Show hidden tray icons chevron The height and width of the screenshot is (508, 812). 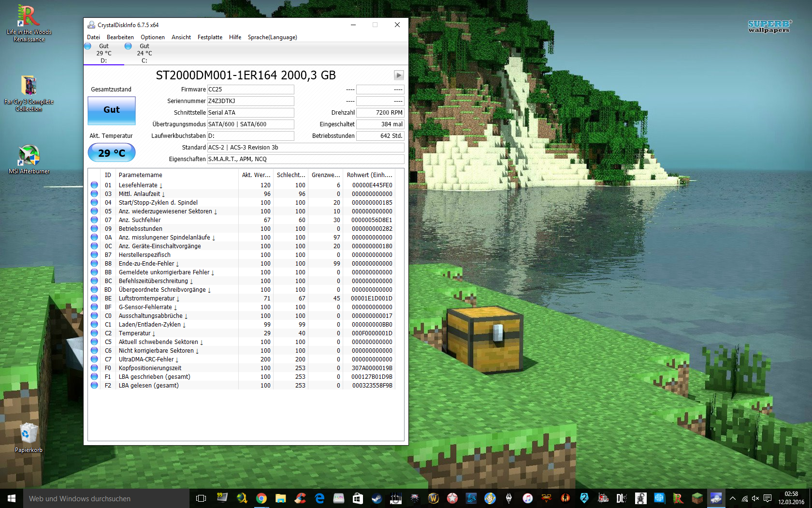click(733, 498)
